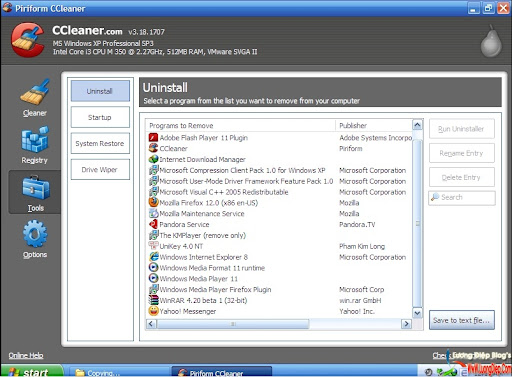Click the list scroll up arrow
The width and height of the screenshot is (512, 377).
(x=417, y=125)
